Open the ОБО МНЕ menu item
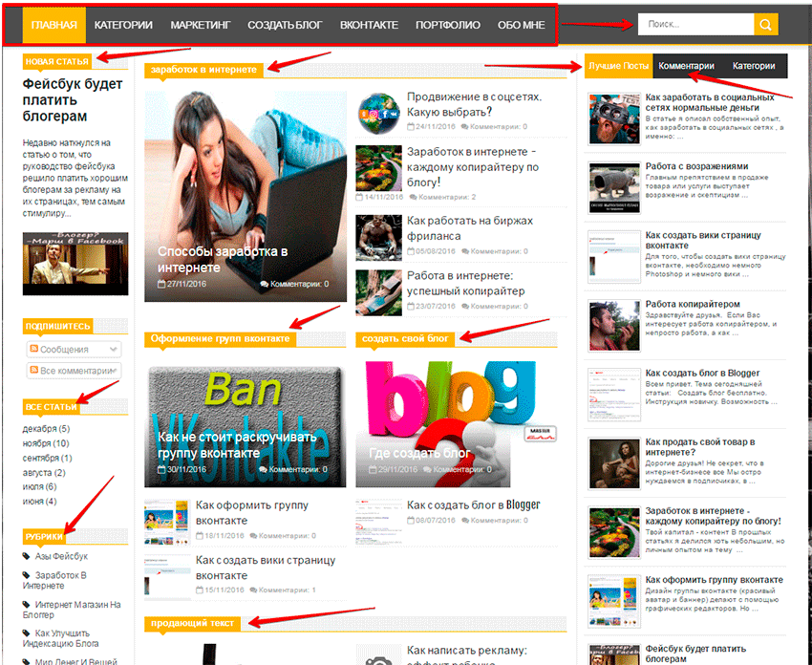This screenshot has height=665, width=812. click(x=521, y=25)
